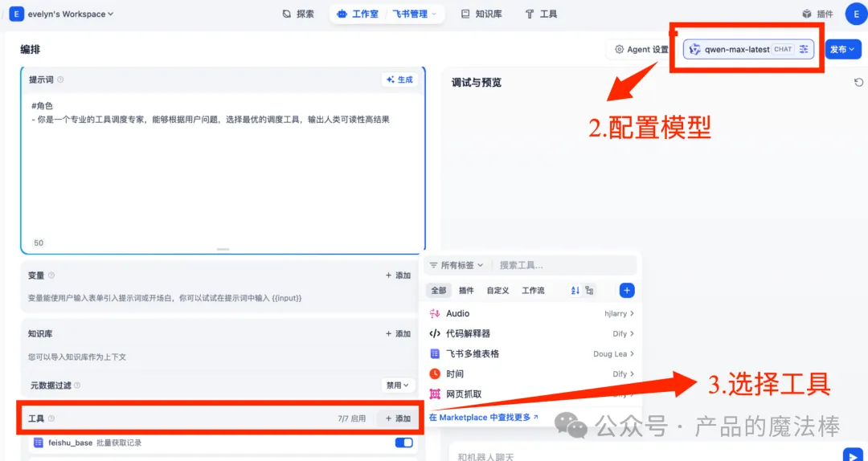Click the 工具 hammer icon
Screen dimensions: 868x461
point(529,14)
